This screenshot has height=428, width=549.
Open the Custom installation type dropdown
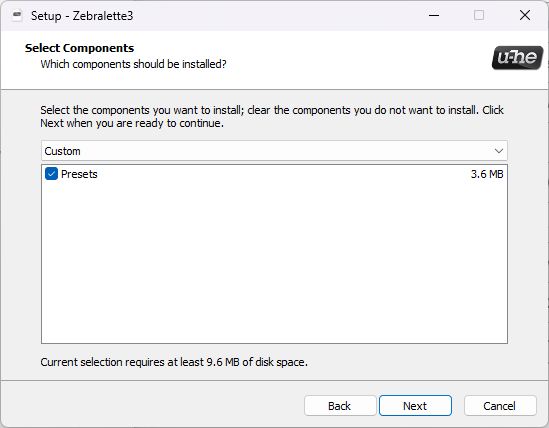click(274, 151)
